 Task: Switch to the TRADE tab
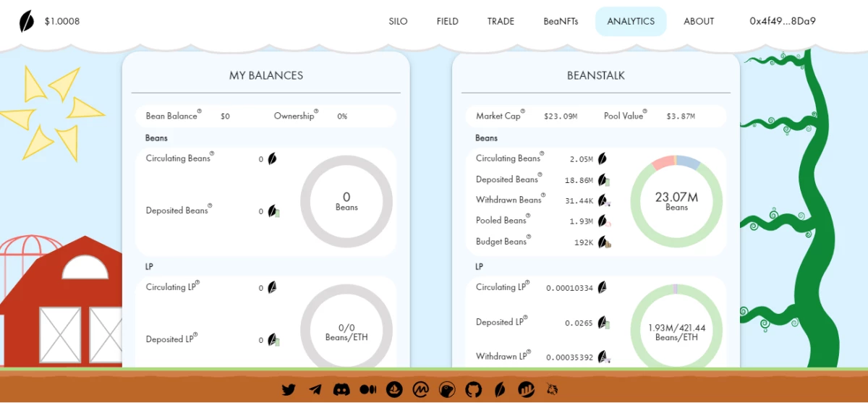coord(501,22)
